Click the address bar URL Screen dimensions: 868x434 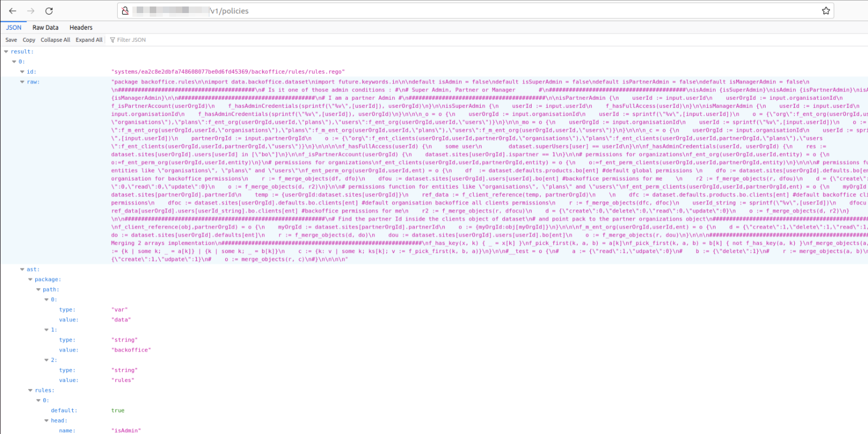[380, 11]
